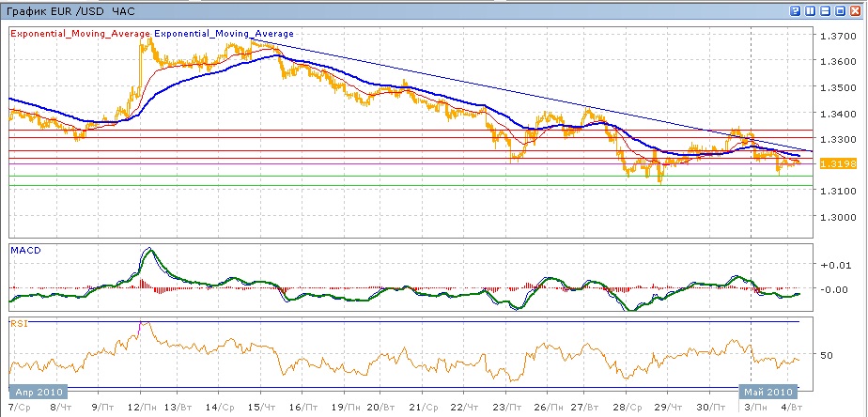Click the RSI indicator label

(x=19, y=323)
